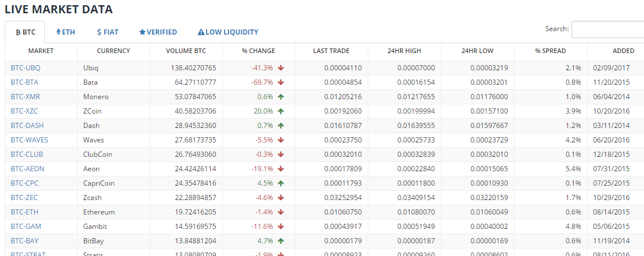Click the green up arrow for BitBay

[281, 241]
